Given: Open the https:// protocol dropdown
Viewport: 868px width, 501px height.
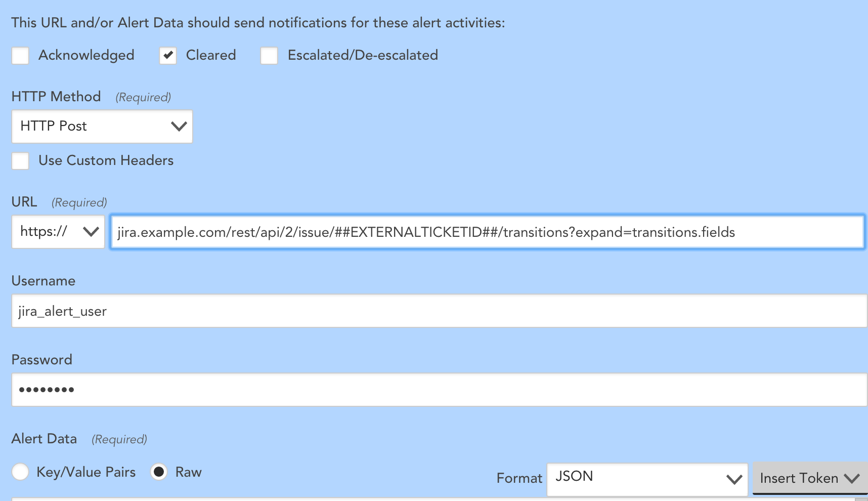Looking at the screenshot, I should pyautogui.click(x=58, y=232).
